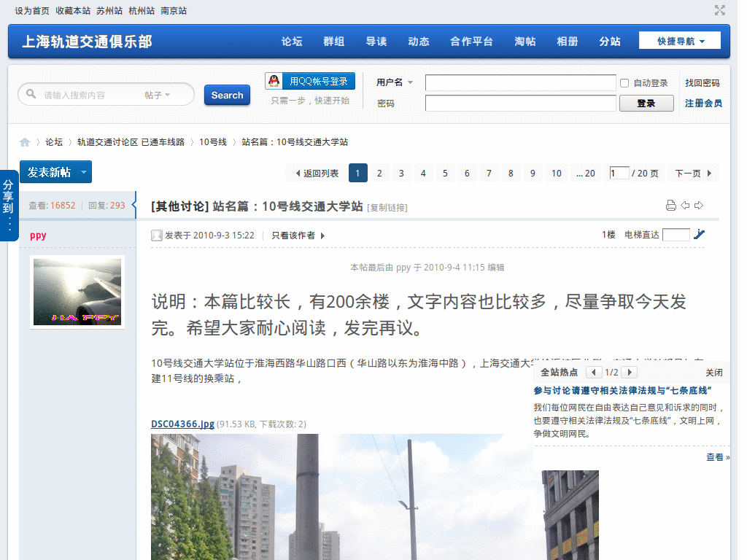Toggle the 自动登录 checkbox
The width and height of the screenshot is (747, 560).
[624, 83]
